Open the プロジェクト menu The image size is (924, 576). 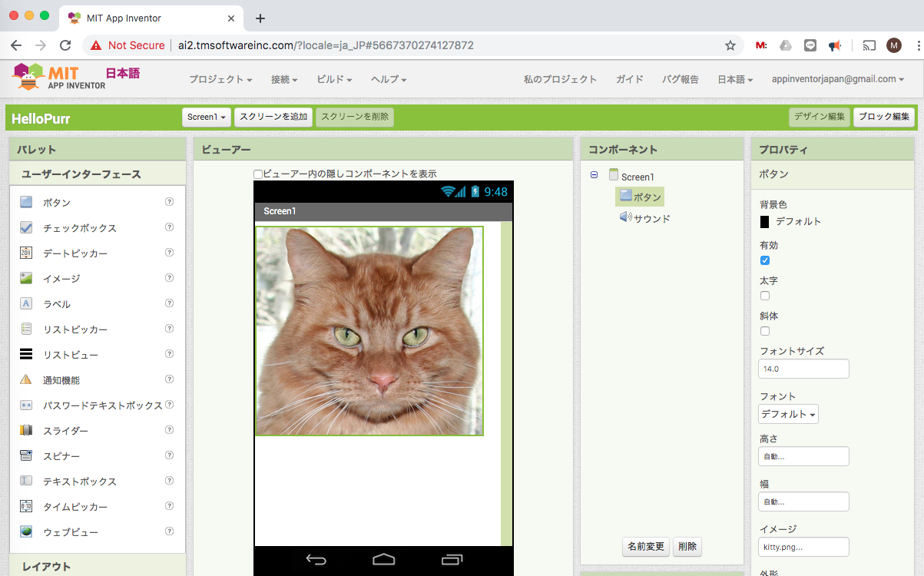[220, 79]
